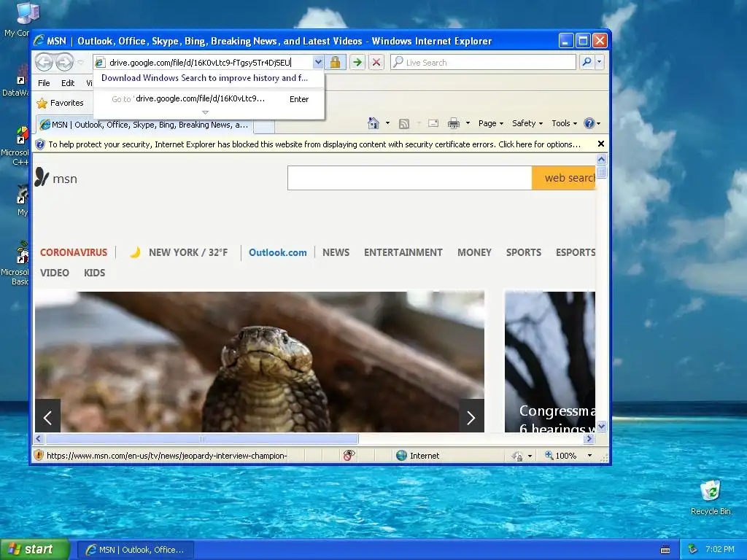Viewport: 747px width, 560px height.
Task: Click the RSS feeds icon
Action: 404,124
